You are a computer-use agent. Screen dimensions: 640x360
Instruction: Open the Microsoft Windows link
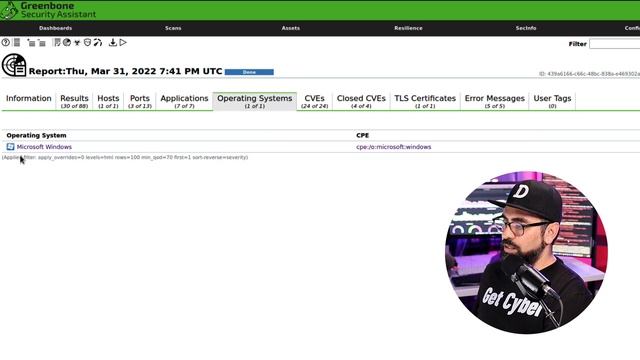click(x=44, y=147)
